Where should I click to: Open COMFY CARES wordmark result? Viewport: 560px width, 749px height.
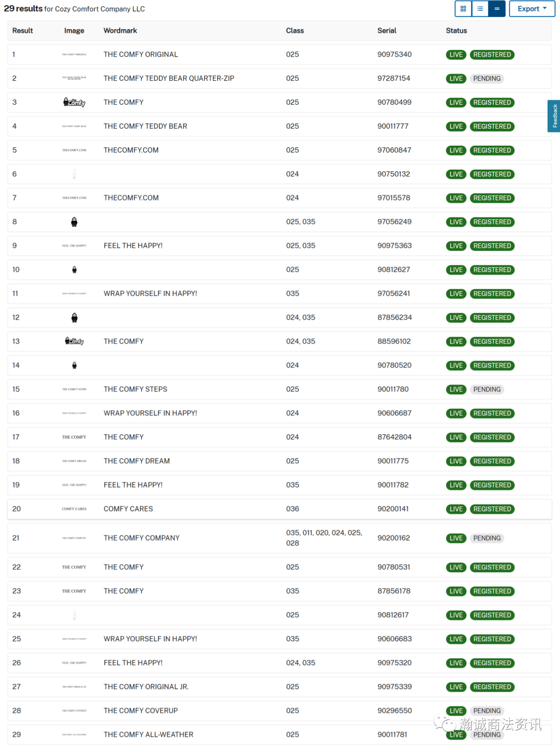(128, 509)
